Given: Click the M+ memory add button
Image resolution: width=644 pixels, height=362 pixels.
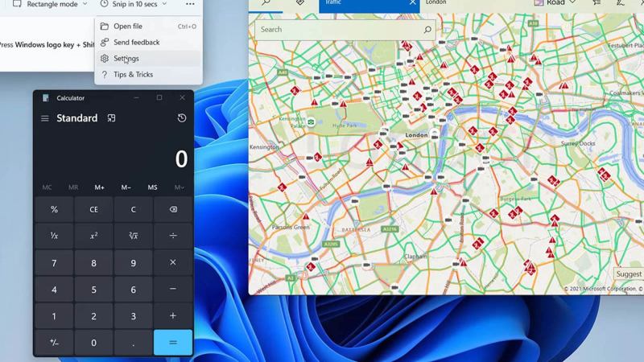Looking at the screenshot, I should 99,187.
